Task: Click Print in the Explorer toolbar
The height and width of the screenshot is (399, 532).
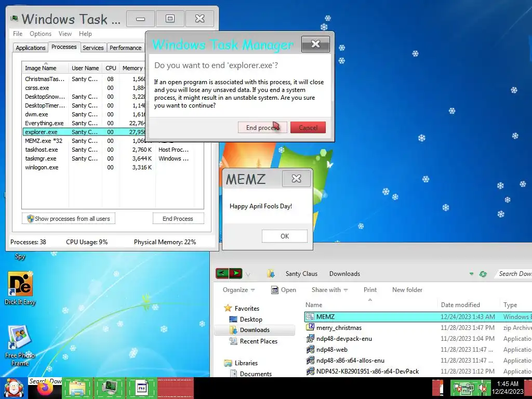Action: [370, 290]
